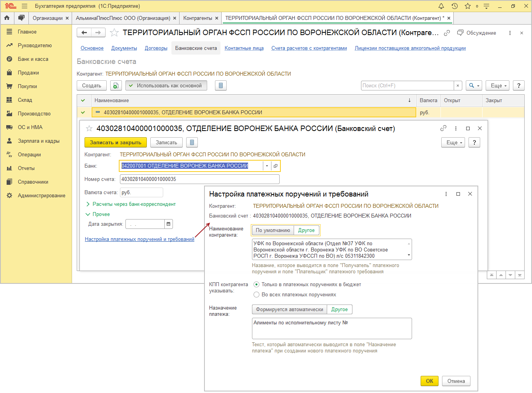Copy link to bank account form
The width and height of the screenshot is (532, 393).
coord(443,128)
